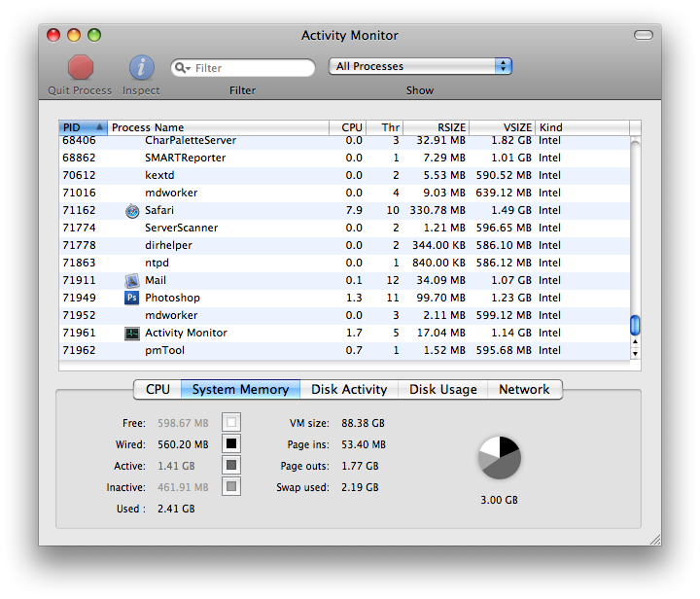Image resolution: width=700 pixels, height=599 pixels.
Task: Click the green zoom window button
Action: (94, 35)
